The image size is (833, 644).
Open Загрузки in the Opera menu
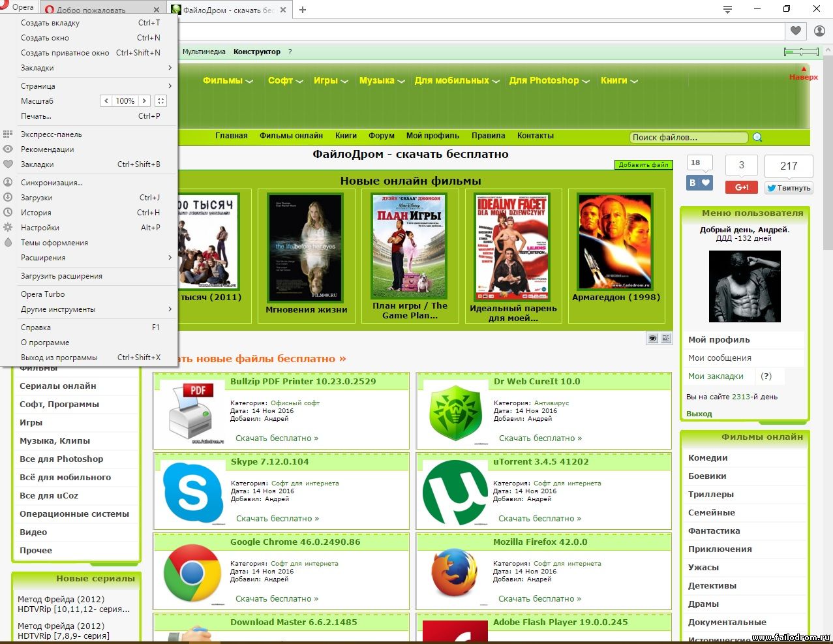(89, 198)
